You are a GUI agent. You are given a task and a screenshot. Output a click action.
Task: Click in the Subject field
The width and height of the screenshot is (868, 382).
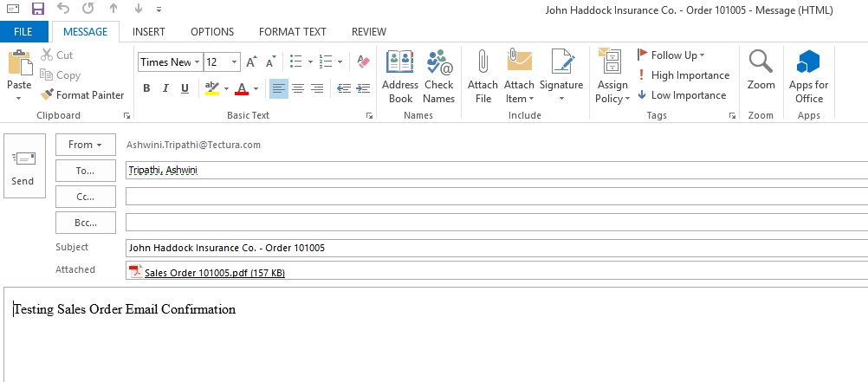pos(494,248)
